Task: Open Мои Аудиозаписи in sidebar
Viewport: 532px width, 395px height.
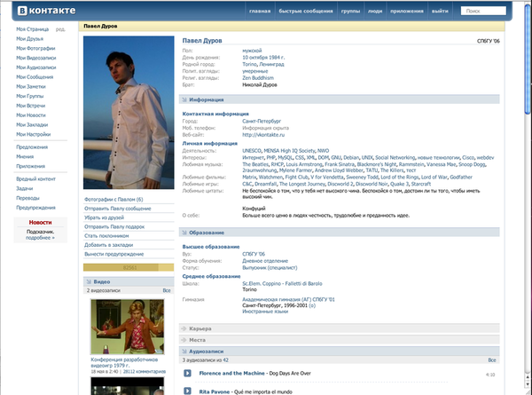Action: [36, 67]
